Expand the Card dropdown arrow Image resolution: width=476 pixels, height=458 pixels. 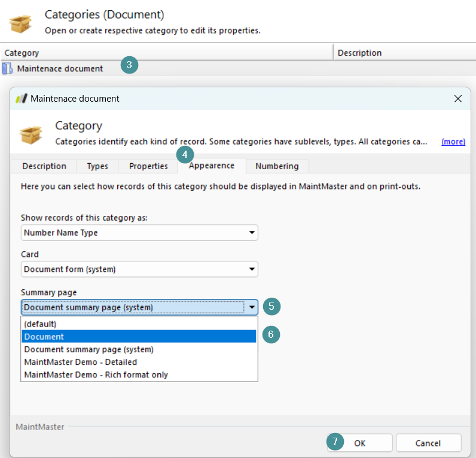pyautogui.click(x=252, y=269)
